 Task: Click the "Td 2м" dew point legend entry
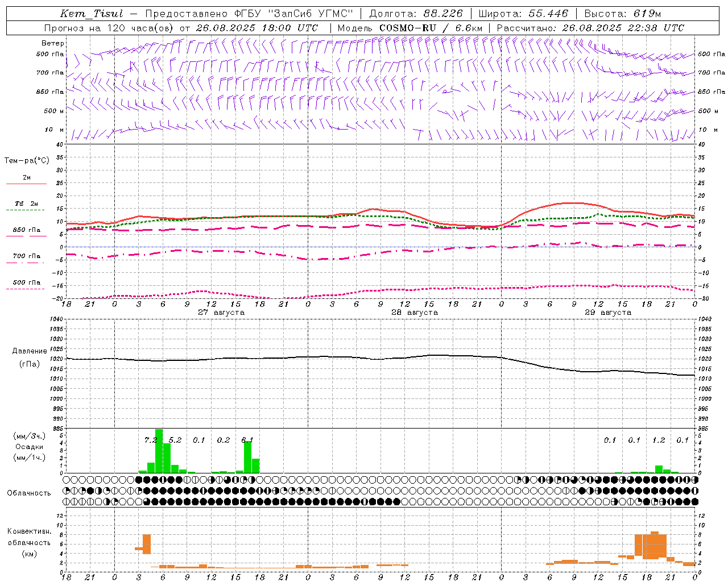(26, 203)
